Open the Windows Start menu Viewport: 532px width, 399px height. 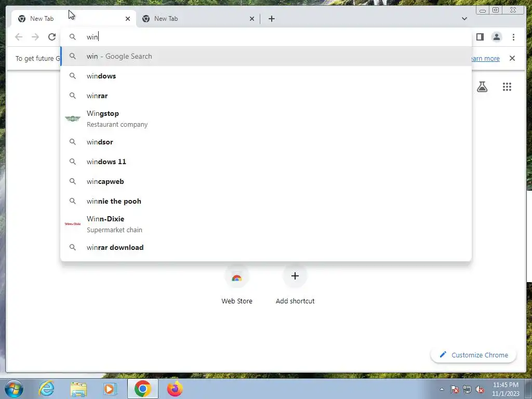(14, 389)
